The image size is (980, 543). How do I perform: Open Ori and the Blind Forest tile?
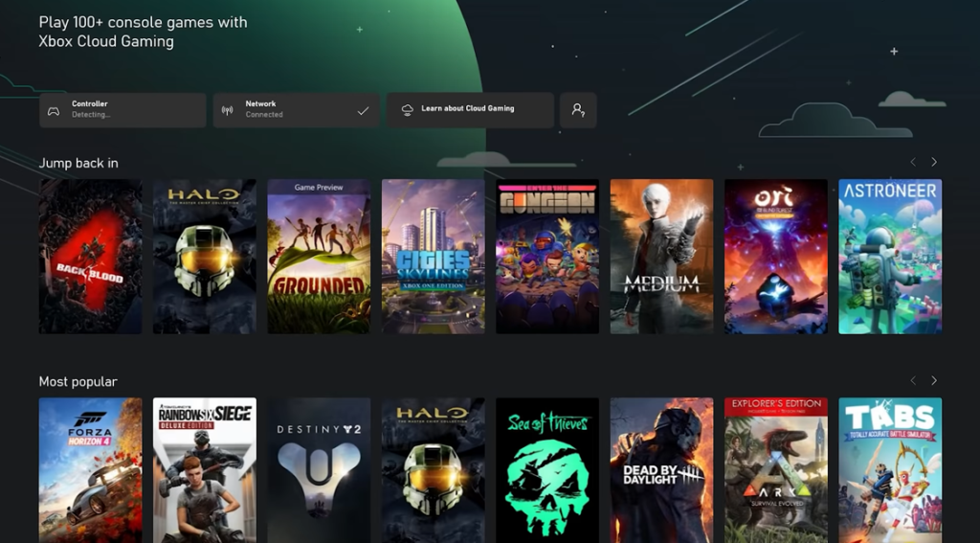776,257
